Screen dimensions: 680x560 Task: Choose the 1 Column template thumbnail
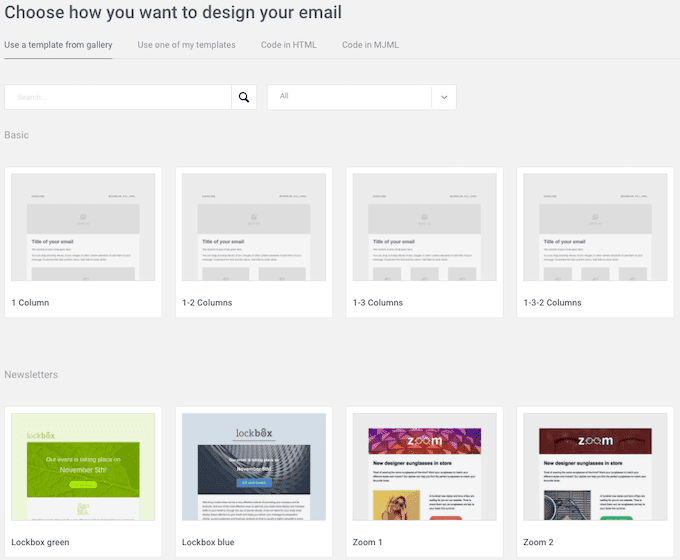[x=83, y=227]
